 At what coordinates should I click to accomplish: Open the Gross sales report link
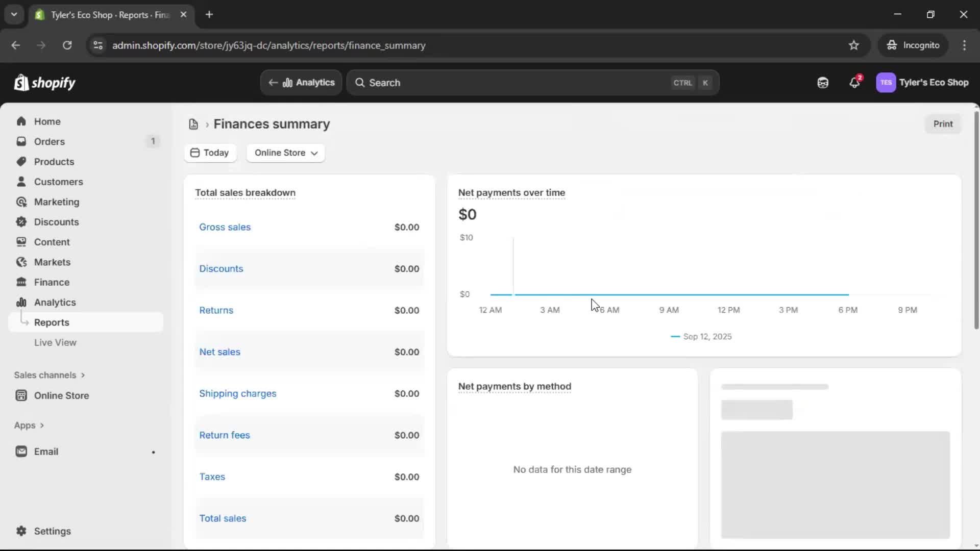click(225, 227)
